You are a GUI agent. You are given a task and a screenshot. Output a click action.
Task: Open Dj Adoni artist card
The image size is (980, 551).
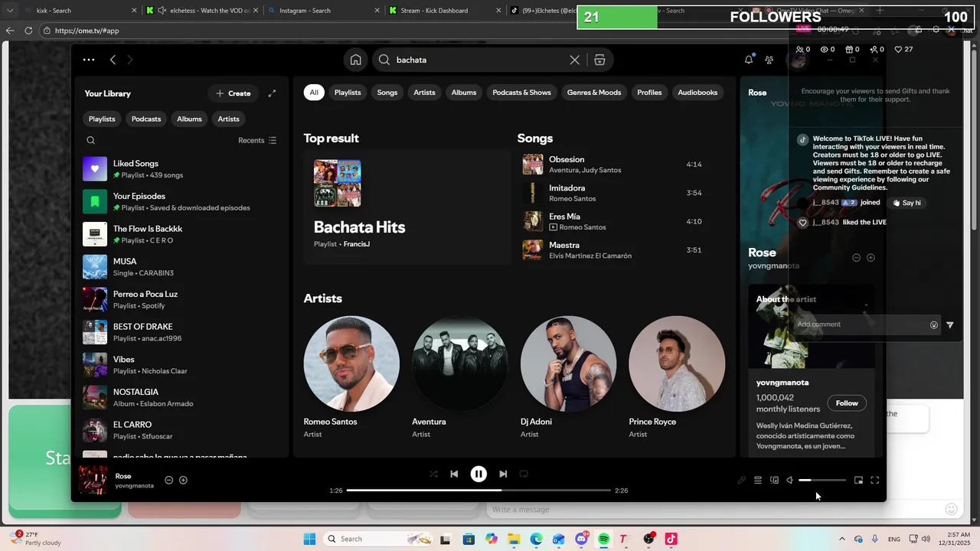[x=568, y=377]
